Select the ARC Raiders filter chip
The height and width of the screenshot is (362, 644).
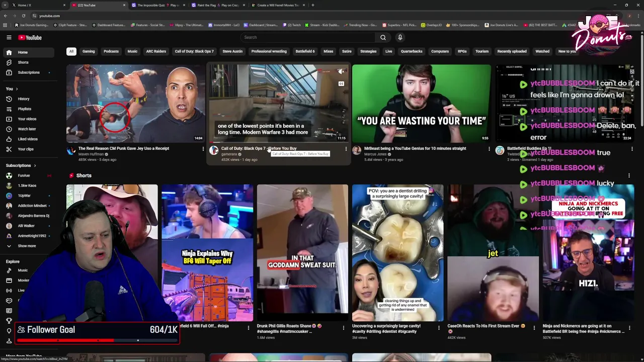[x=156, y=51]
